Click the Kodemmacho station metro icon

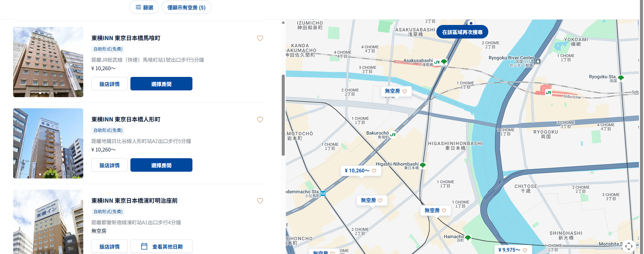coord(323,193)
